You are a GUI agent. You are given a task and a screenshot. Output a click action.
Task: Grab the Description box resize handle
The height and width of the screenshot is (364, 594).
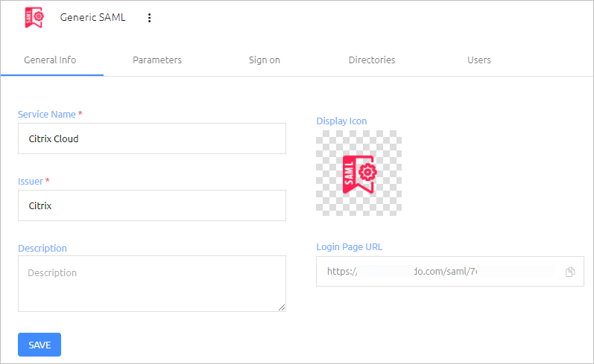(282, 307)
